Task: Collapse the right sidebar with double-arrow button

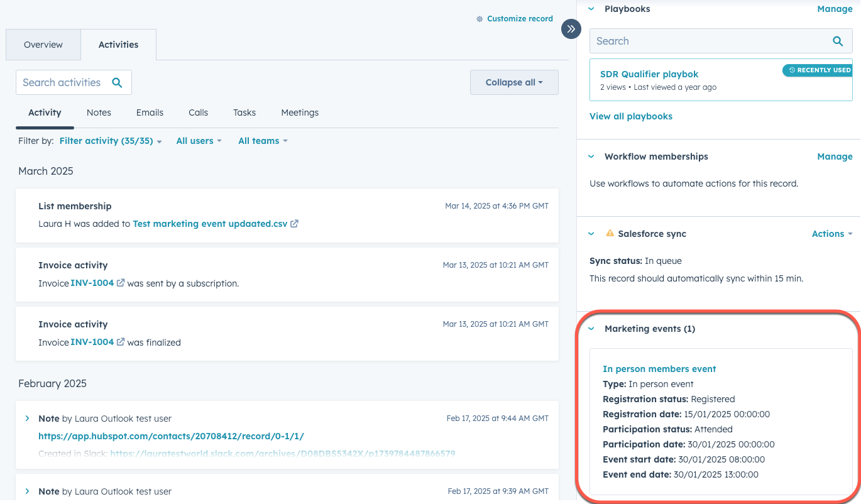Action: tap(571, 29)
